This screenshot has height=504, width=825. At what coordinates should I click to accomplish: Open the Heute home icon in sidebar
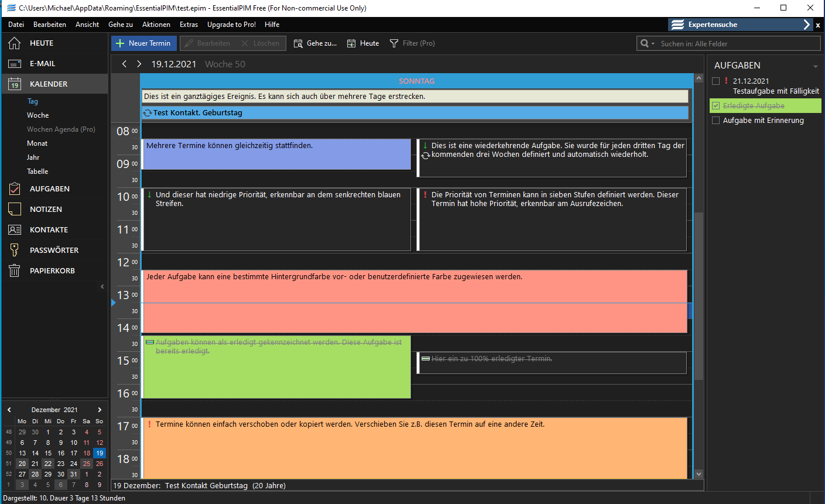coord(15,43)
